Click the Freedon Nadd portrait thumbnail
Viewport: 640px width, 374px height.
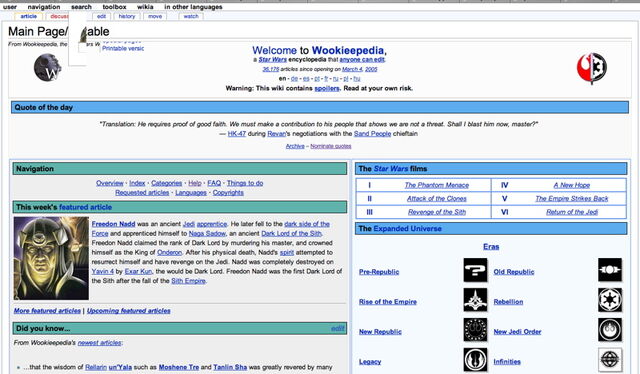pos(51,258)
